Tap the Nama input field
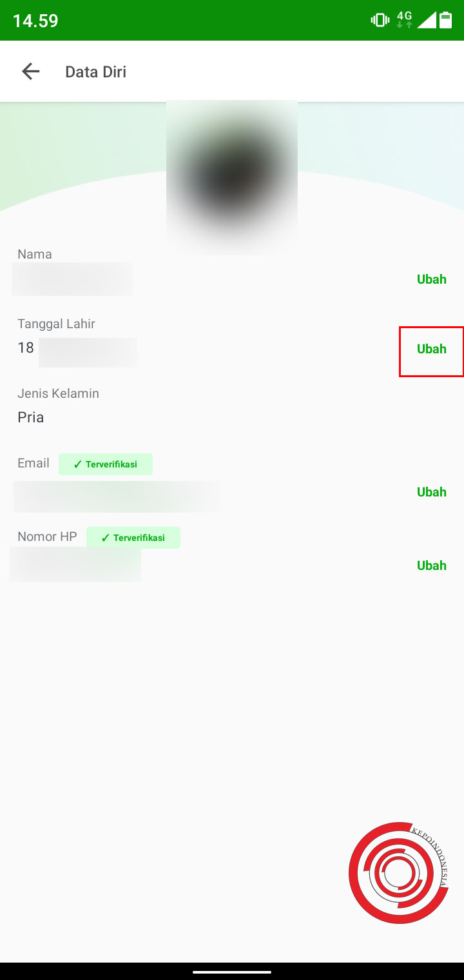 pos(72,279)
